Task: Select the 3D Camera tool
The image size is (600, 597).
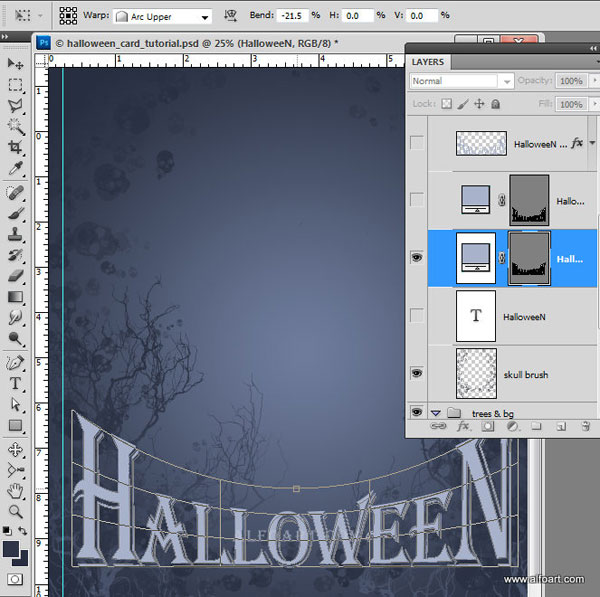Action: click(15, 470)
